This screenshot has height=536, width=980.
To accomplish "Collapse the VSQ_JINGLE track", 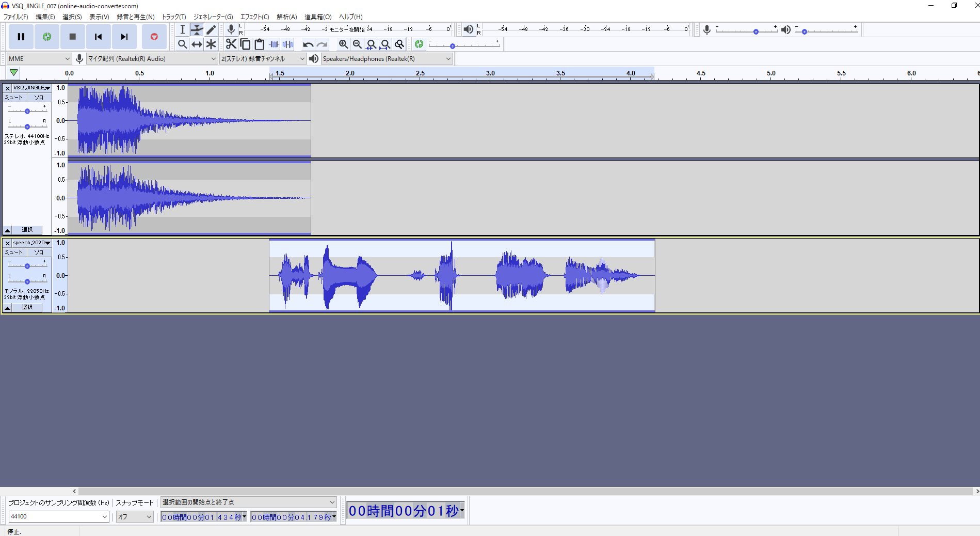I will tap(8, 230).
